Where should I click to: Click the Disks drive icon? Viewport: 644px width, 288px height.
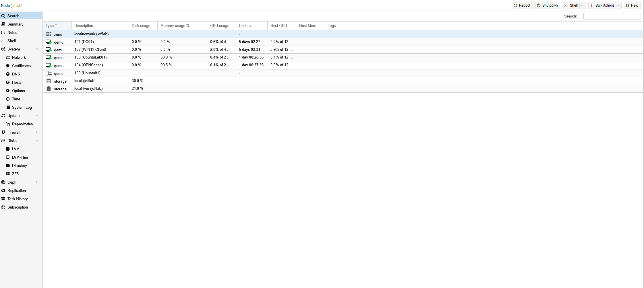[3, 141]
